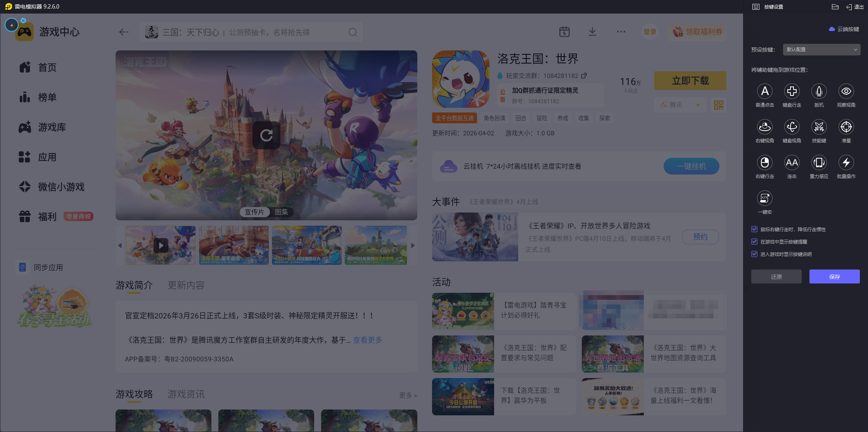The height and width of the screenshot is (432, 868).
Task: Select the 普通点击 tap key icon
Action: click(x=764, y=92)
